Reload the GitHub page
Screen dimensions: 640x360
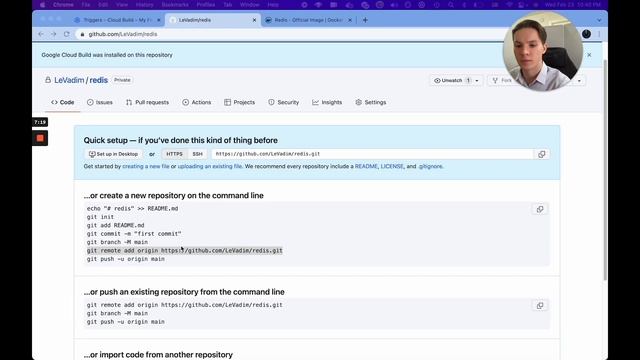click(67, 34)
